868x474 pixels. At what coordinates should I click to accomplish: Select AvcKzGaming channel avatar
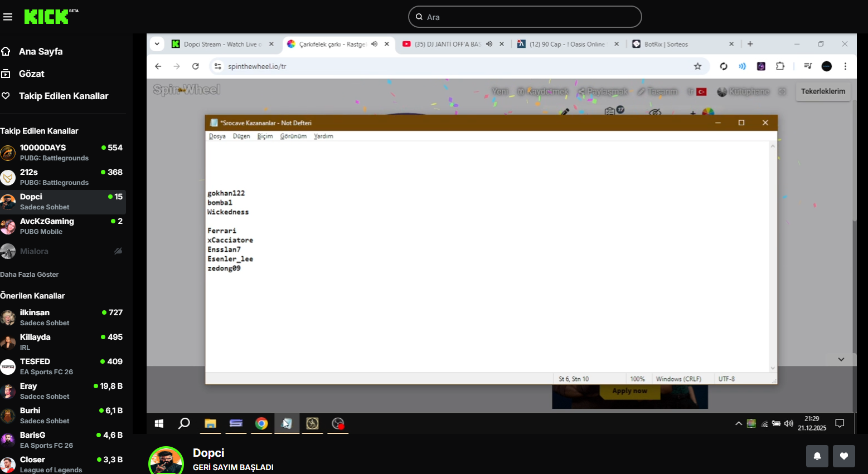pos(8,226)
